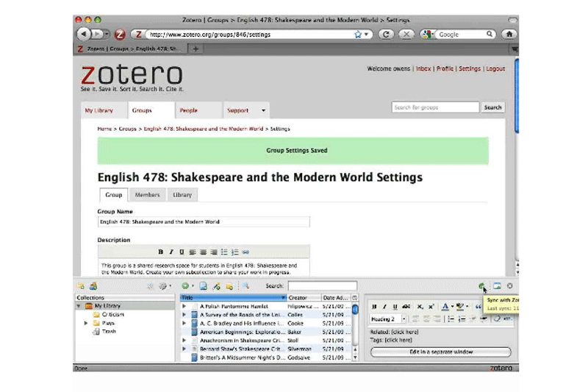The height and width of the screenshot is (392, 588).
Task: Click the items list vertical scrollbar thumb
Action: 355,310
